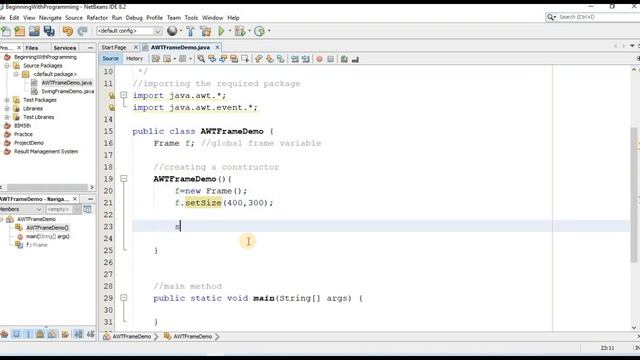Viewport: 640px width, 360px height.
Task: Click the New File toolbar icon
Action: coord(6,31)
